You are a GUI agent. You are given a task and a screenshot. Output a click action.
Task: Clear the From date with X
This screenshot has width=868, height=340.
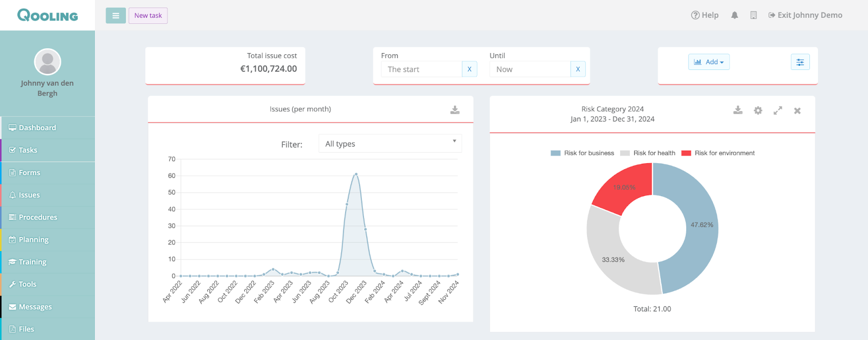point(469,69)
